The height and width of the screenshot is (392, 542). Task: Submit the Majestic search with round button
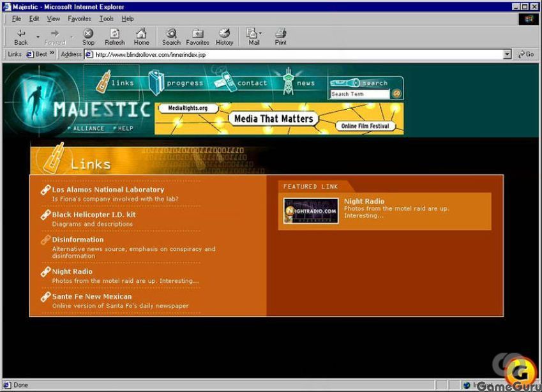coord(396,94)
